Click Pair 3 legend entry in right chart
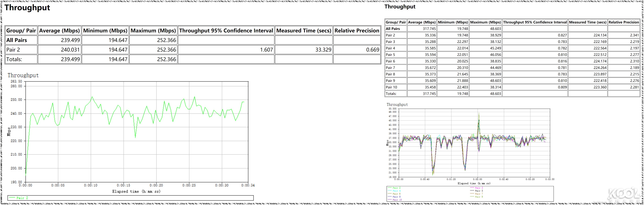 (479, 188)
